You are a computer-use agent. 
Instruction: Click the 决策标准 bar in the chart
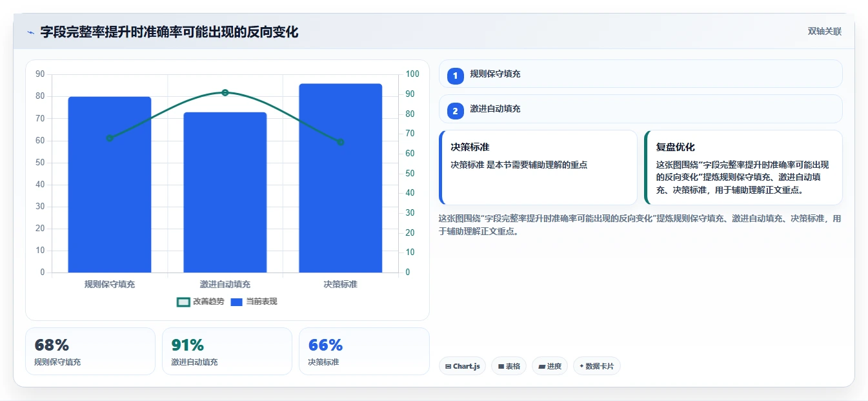(x=341, y=178)
